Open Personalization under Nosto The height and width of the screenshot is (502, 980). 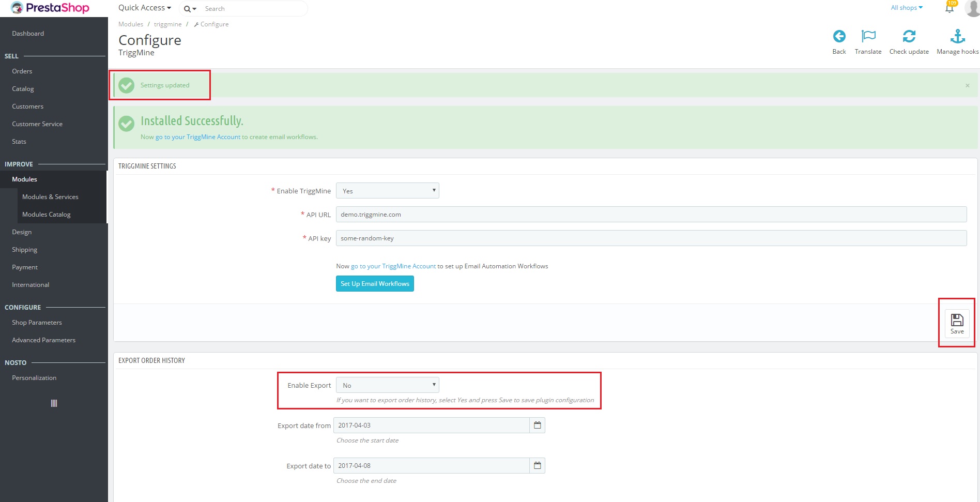tap(34, 378)
